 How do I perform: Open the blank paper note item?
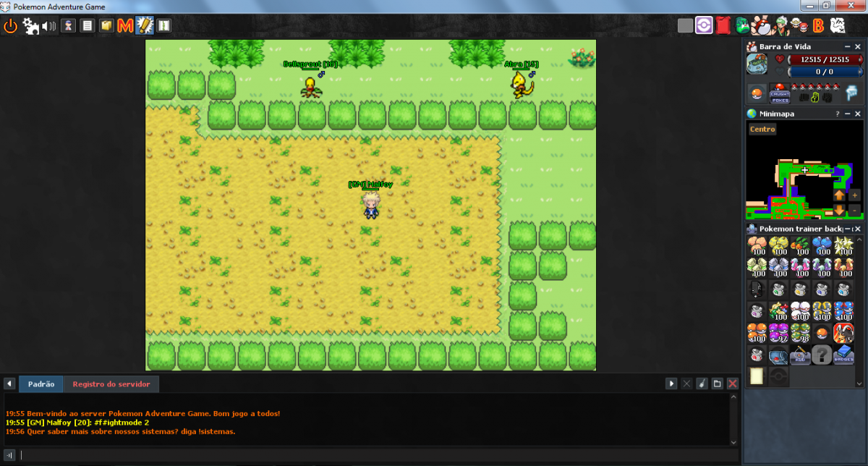[x=757, y=377]
